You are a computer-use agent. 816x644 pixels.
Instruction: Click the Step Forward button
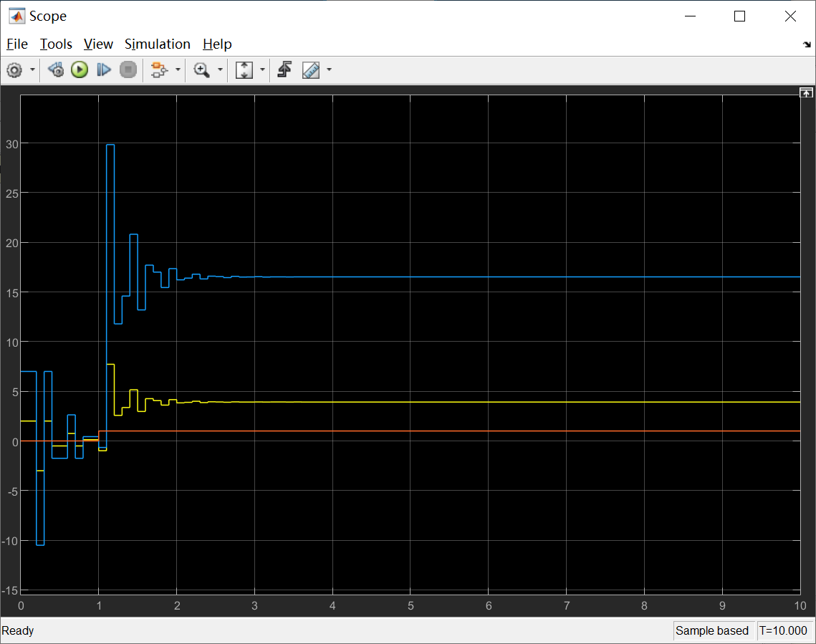pos(104,69)
